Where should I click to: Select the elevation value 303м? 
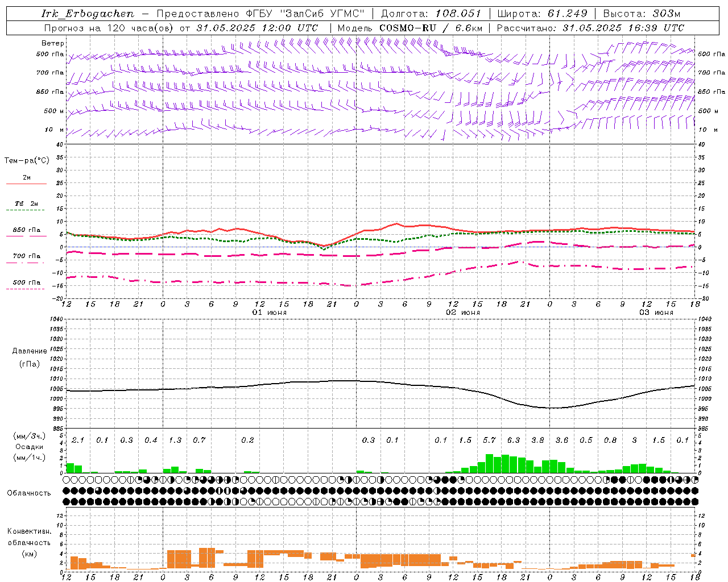[665, 14]
